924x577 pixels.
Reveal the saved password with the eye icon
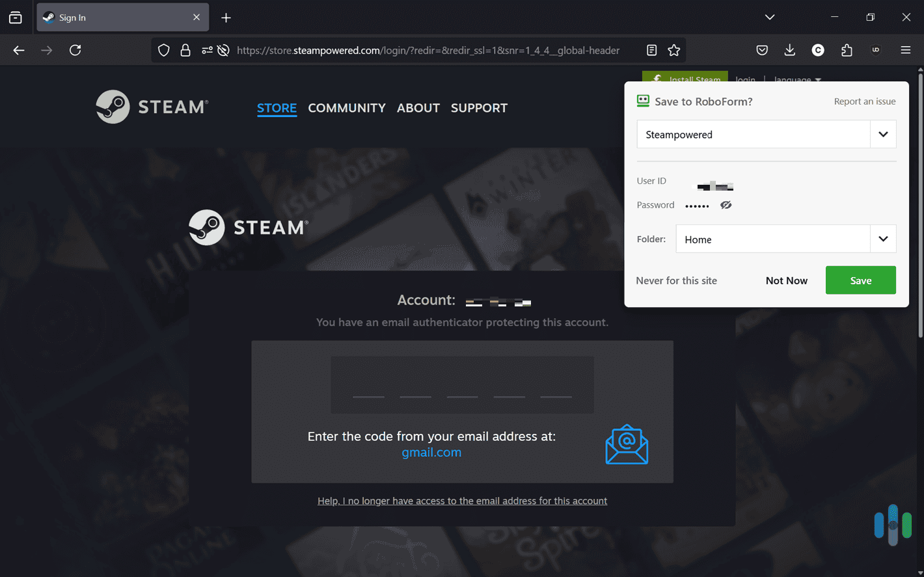[x=726, y=205]
